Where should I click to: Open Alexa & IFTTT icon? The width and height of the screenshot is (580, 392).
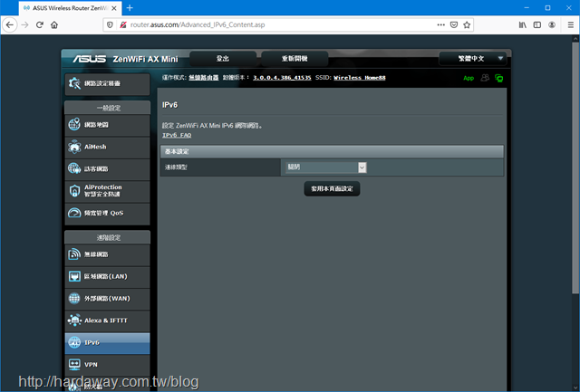[74, 320]
